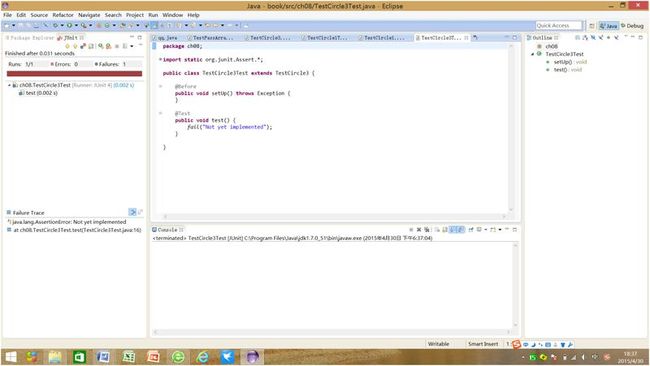Click in the Quick Access search field
The image size is (650, 366).
[559, 26]
